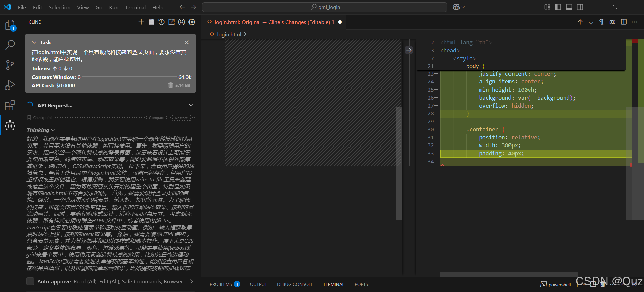Toggle the secondary side bar
644x292 pixels.
[580, 7]
